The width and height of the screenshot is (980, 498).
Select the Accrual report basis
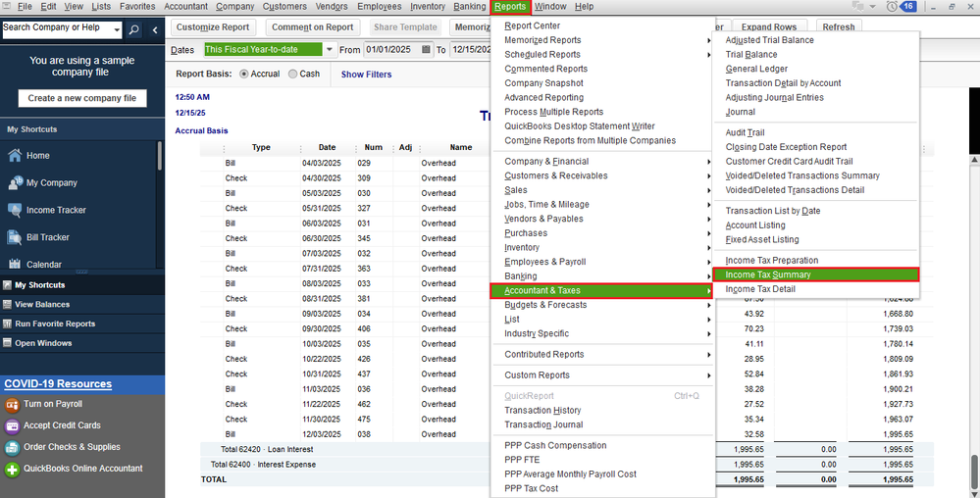coord(244,74)
